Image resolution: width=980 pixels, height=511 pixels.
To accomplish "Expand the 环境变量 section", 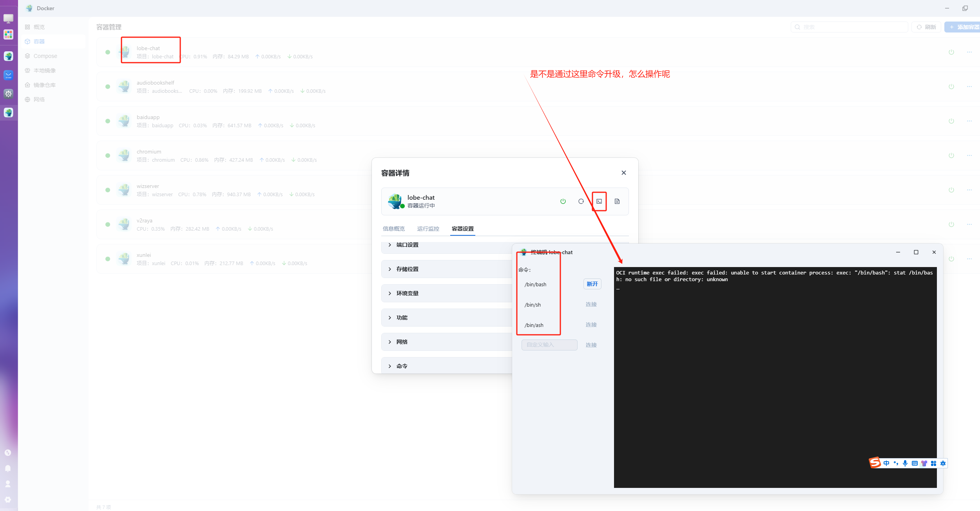I will coord(447,293).
